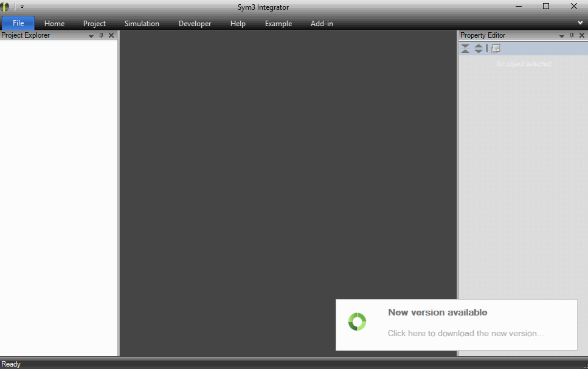Expand the ribbon using the chevron arrow
The height and width of the screenshot is (369, 588).
click(x=580, y=23)
